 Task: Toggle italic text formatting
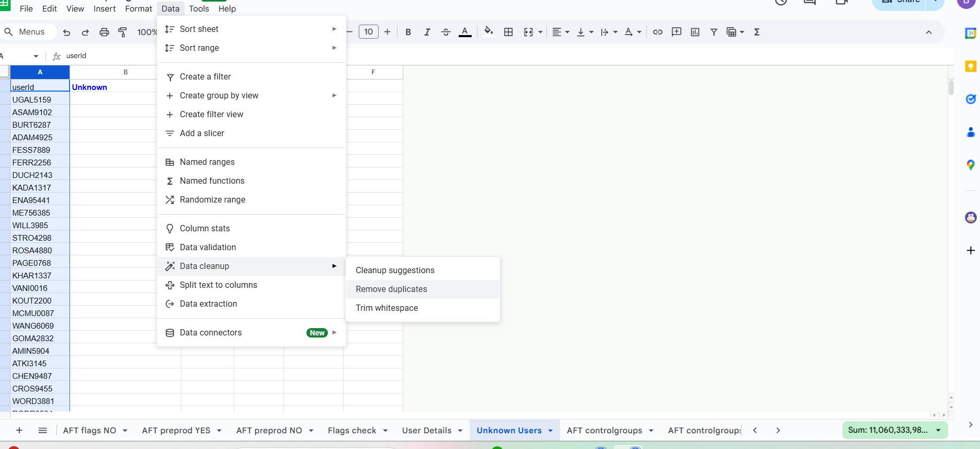tap(427, 32)
